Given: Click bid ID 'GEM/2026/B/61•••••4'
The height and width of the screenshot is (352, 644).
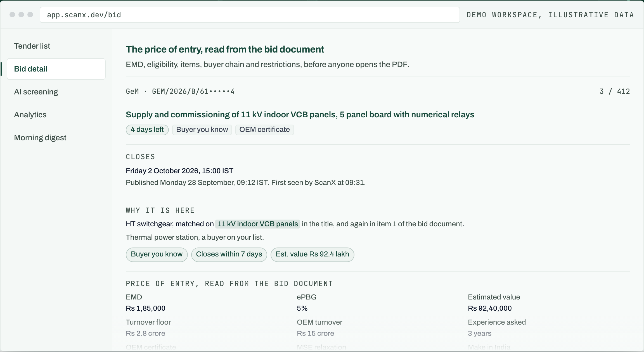Looking at the screenshot, I should (x=193, y=91).
